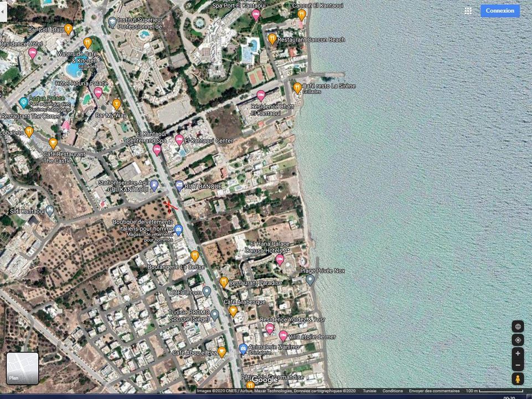Screen dimensions: 532x399
Task: Click the Tunisie footer link
Action: (x=369, y=391)
